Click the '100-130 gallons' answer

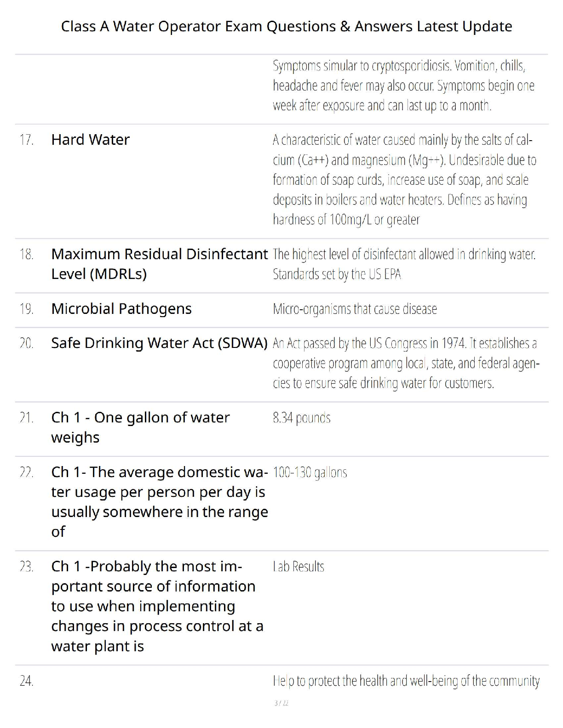(x=310, y=472)
